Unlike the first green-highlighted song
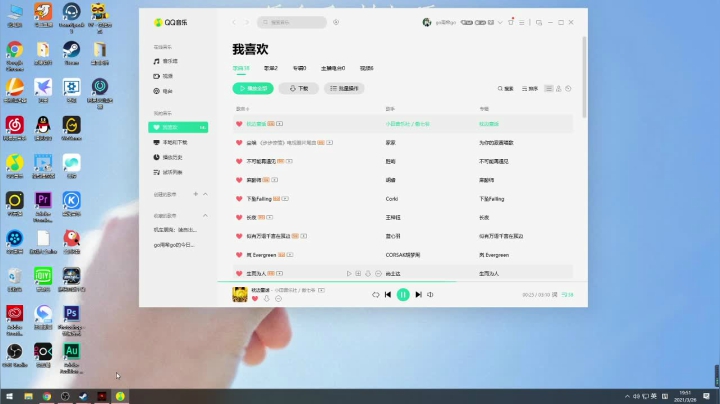 click(239, 124)
